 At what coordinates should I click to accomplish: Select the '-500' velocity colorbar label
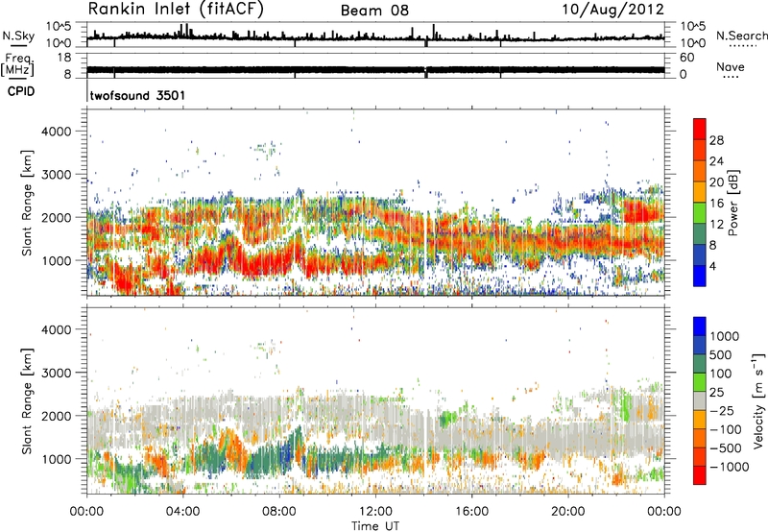tap(726, 448)
